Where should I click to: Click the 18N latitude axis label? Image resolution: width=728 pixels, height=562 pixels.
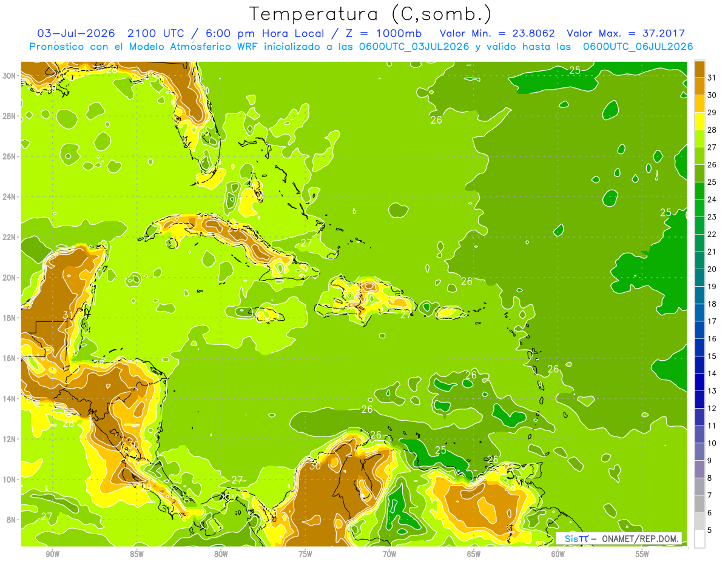pos(9,318)
